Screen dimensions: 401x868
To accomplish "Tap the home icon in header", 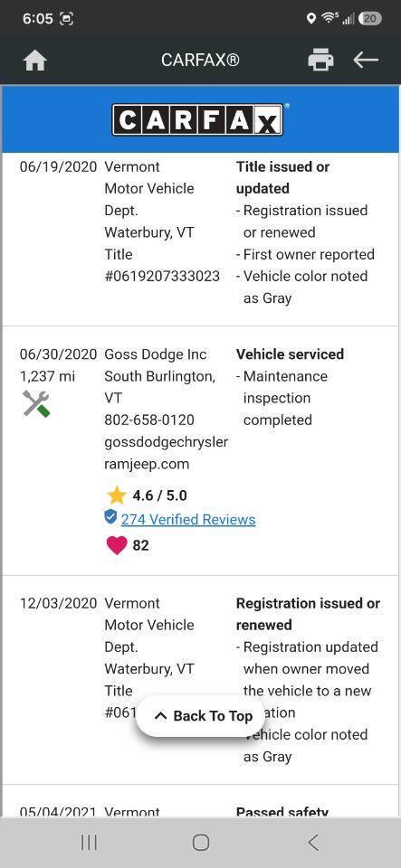I will pos(35,61).
